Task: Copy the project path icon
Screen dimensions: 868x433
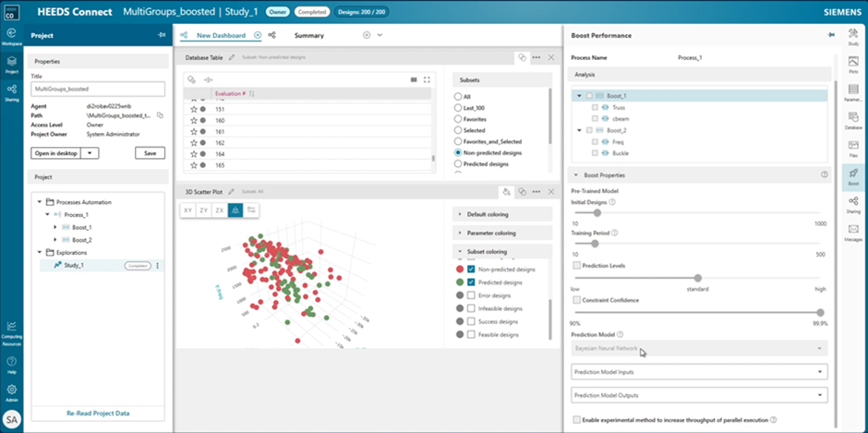Action: click(160, 115)
